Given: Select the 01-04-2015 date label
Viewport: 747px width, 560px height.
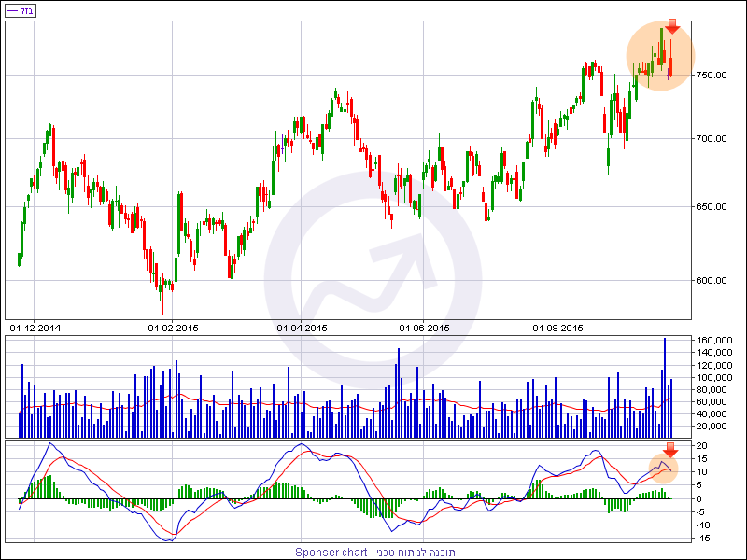Looking at the screenshot, I should [x=302, y=328].
